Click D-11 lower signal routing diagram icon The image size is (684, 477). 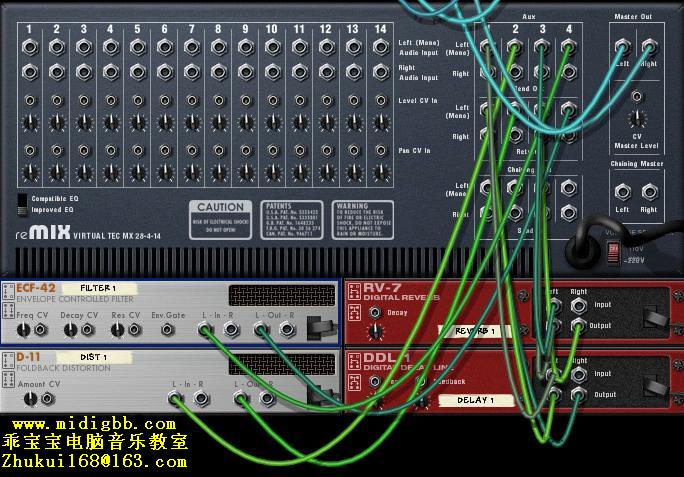click(8, 380)
